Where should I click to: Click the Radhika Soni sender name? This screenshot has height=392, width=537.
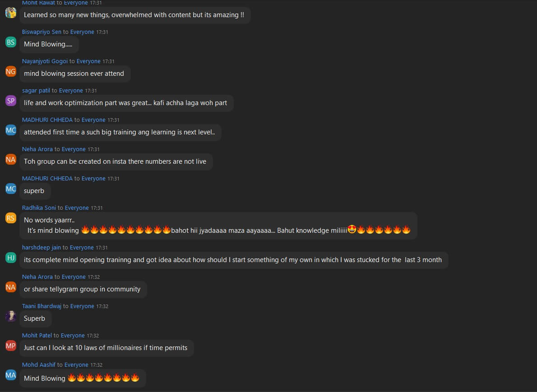pos(39,208)
